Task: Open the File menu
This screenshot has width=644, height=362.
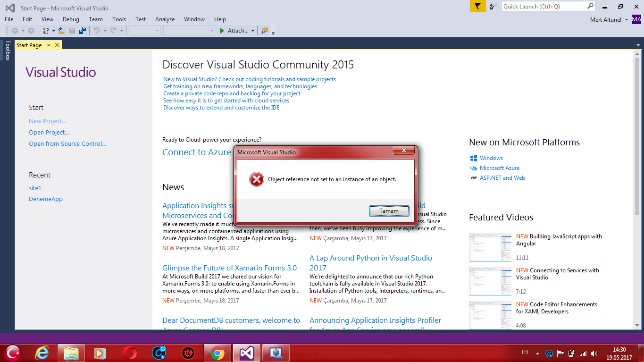Action: point(9,19)
